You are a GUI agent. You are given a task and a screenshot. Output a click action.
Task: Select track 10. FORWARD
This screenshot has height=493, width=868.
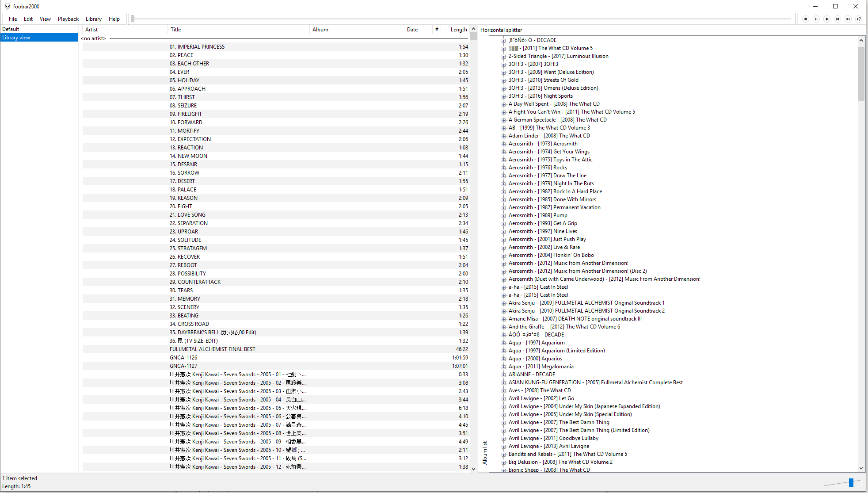pos(276,122)
